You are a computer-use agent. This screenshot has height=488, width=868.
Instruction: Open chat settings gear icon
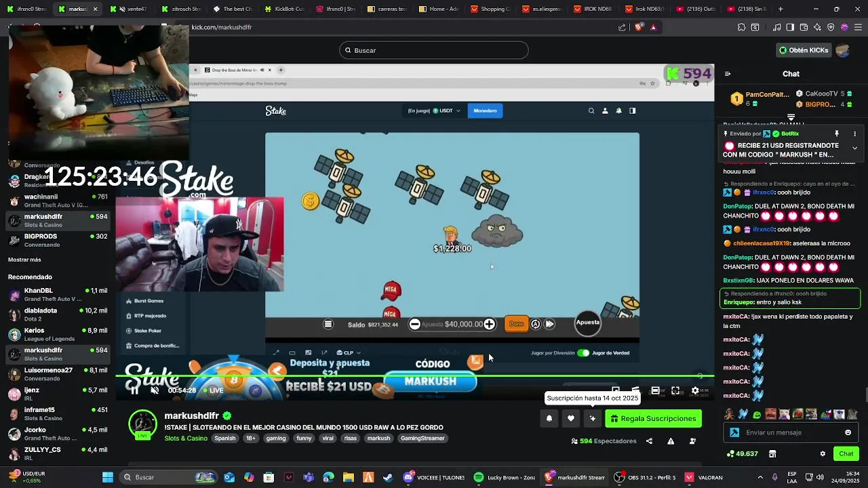(823, 454)
